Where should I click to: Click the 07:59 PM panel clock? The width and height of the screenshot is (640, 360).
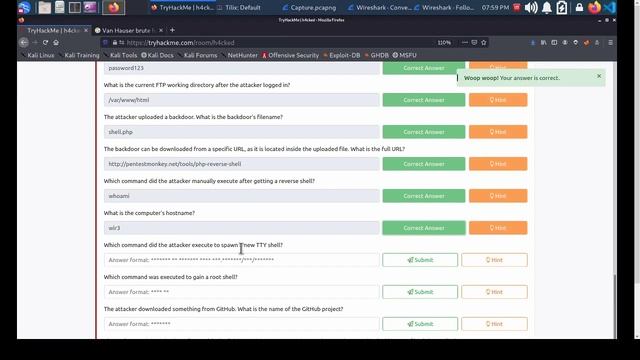tap(495, 7)
